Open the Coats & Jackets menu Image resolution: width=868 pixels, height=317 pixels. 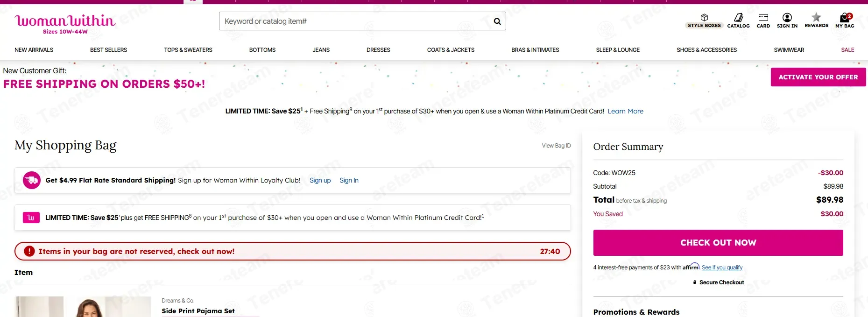[451, 50]
